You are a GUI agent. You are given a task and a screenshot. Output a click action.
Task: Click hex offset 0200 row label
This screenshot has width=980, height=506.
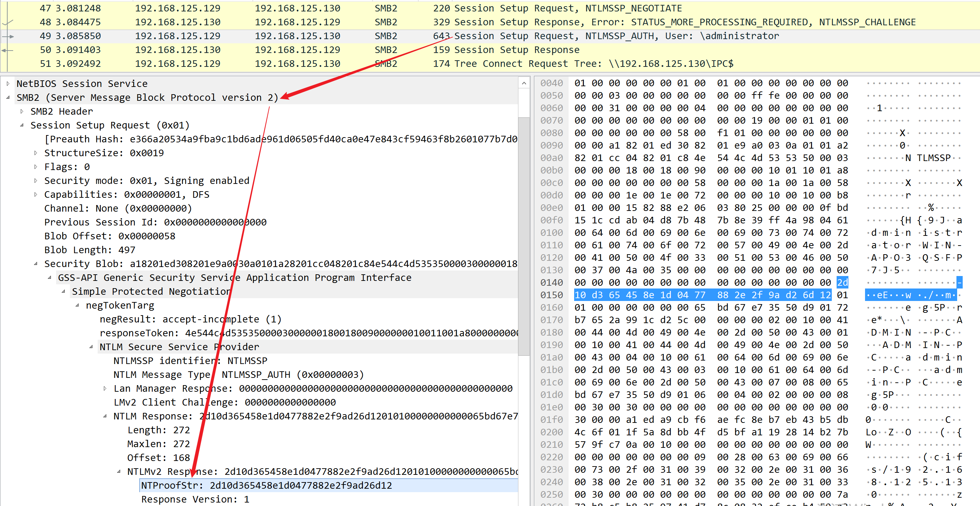tap(551, 432)
